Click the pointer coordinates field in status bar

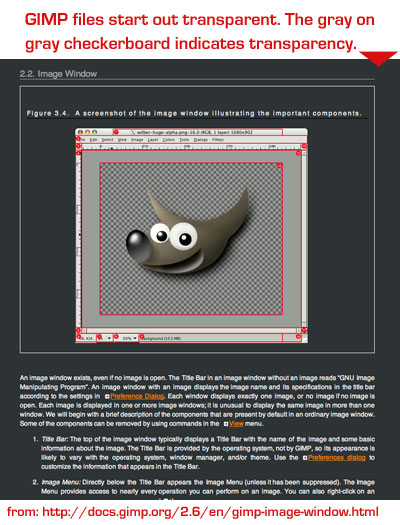[x=86, y=339]
